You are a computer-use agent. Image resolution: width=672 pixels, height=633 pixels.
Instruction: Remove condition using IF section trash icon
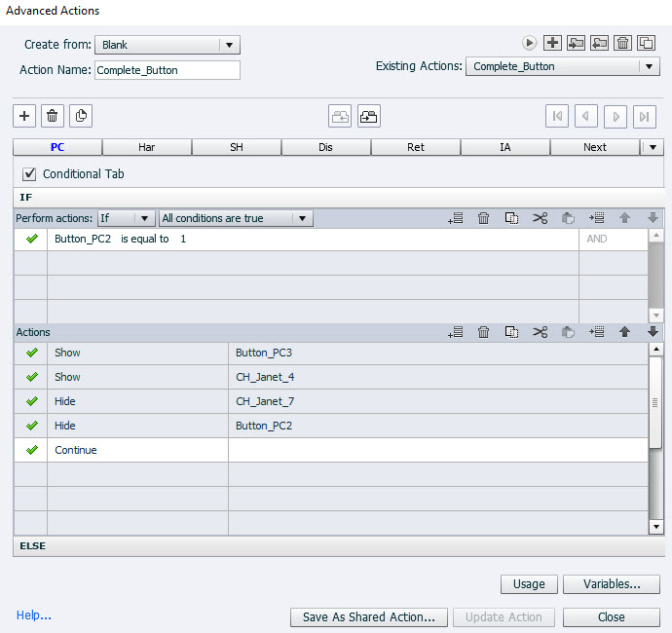click(x=483, y=219)
